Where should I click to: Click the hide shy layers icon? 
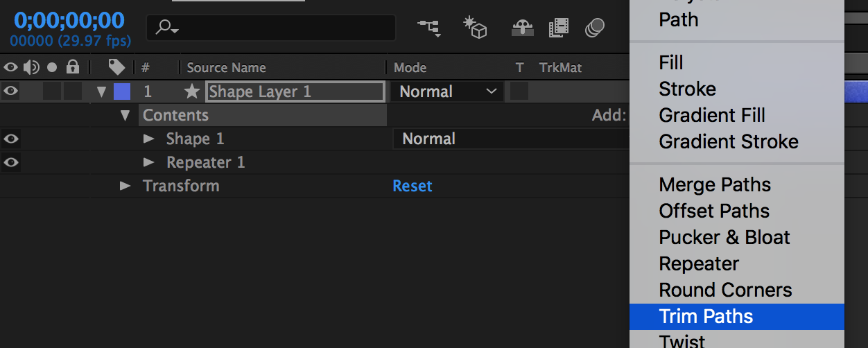pyautogui.click(x=522, y=28)
